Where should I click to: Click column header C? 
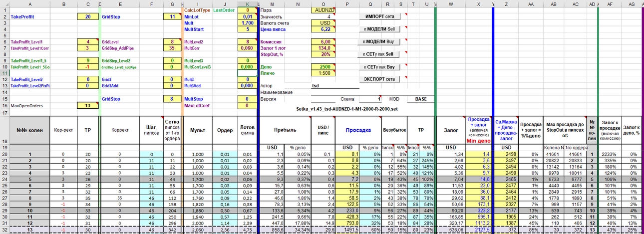(x=88, y=3)
